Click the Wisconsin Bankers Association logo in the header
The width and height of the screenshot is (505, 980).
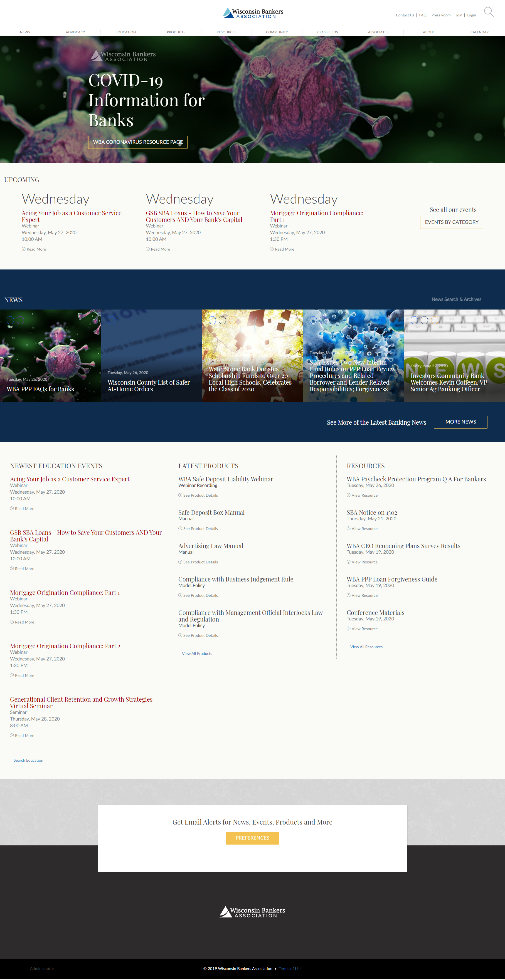point(252,13)
